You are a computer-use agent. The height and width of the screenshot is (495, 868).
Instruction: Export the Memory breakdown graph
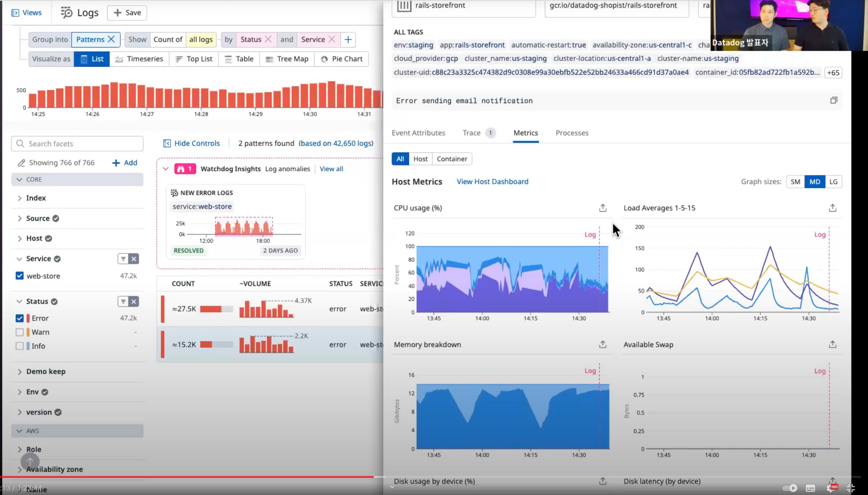coord(603,344)
